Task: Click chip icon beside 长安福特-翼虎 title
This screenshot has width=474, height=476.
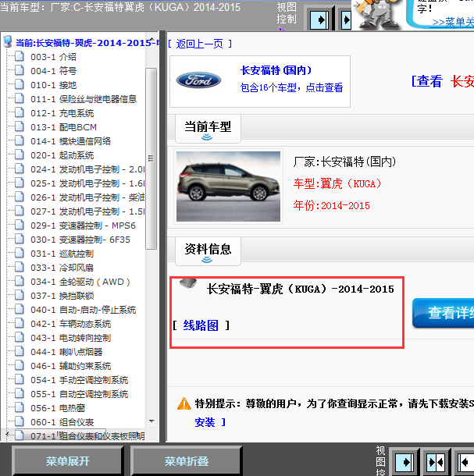Action: click(188, 283)
